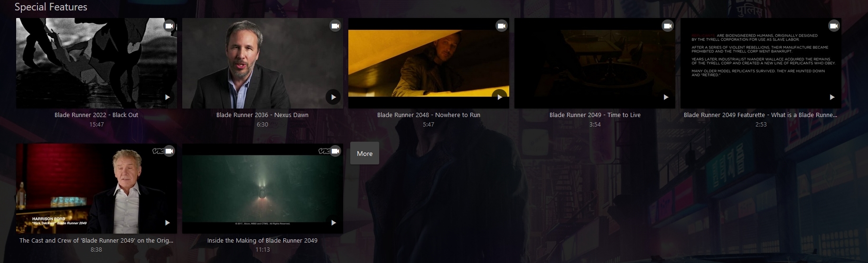Click title 'Blade Runner 2048 - Nowhere to Run'

[429, 115]
